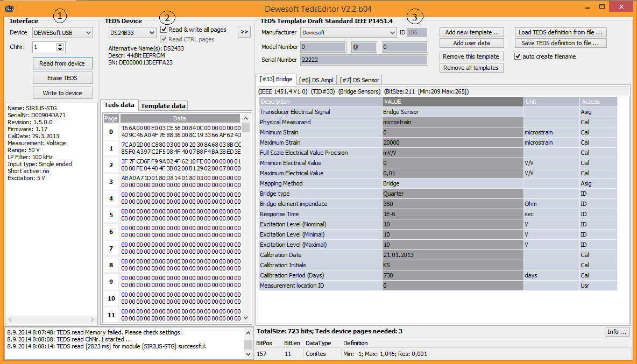This screenshot has width=637, height=364.
Task: Click SerialNr: D00904DA71 info line
Action: tap(37, 115)
